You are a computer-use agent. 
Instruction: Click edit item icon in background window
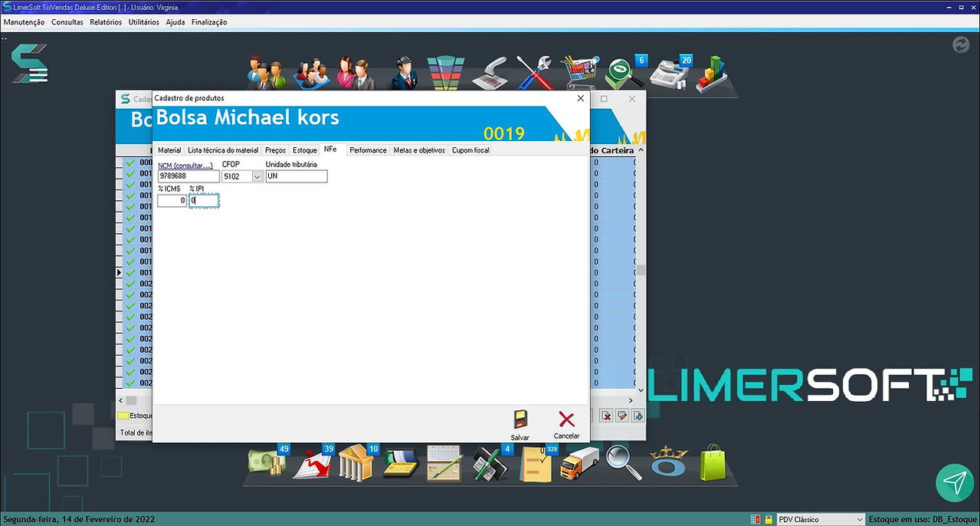point(622,416)
